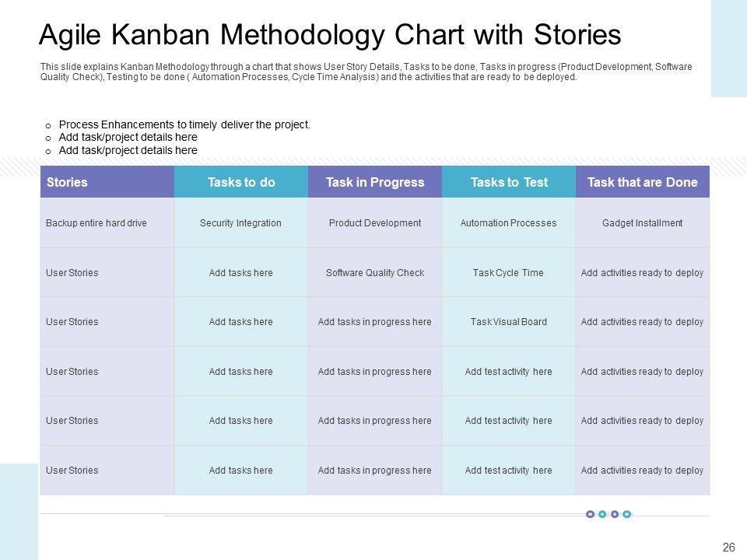
Task: Select the "Tasks to do" column header
Action: (241, 182)
